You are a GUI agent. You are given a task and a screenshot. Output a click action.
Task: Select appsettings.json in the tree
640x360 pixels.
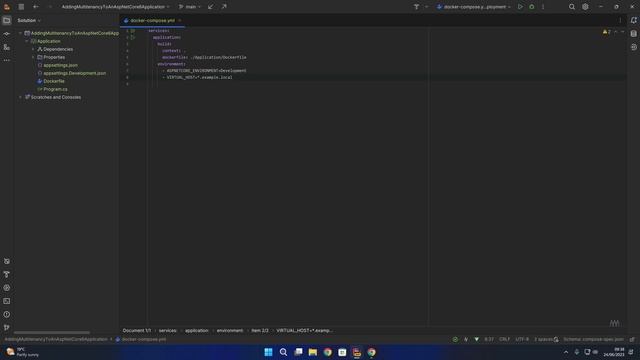(60, 65)
